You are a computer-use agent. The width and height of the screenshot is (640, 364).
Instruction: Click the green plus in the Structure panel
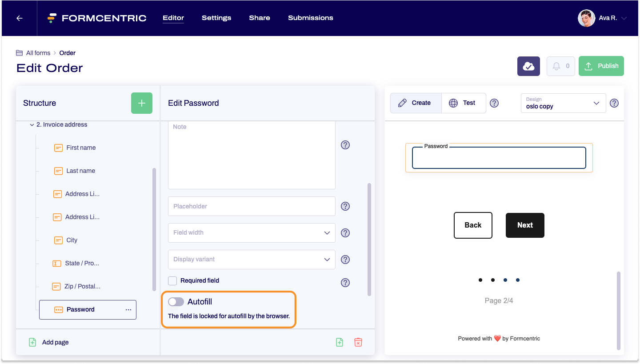[x=142, y=103]
